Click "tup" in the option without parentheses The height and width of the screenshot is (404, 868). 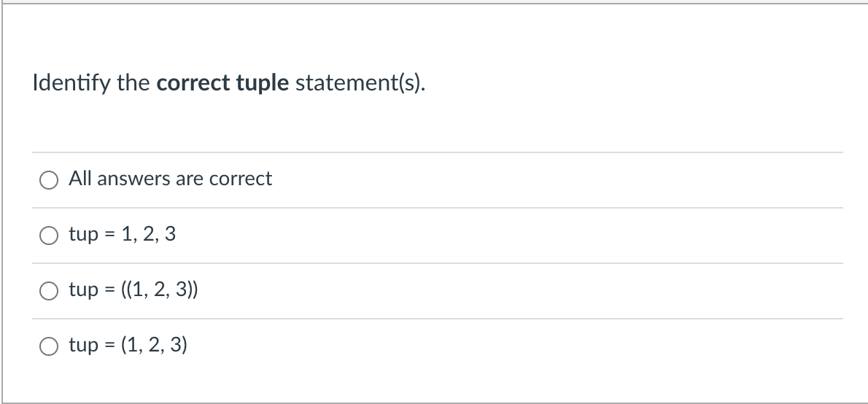pos(84,236)
